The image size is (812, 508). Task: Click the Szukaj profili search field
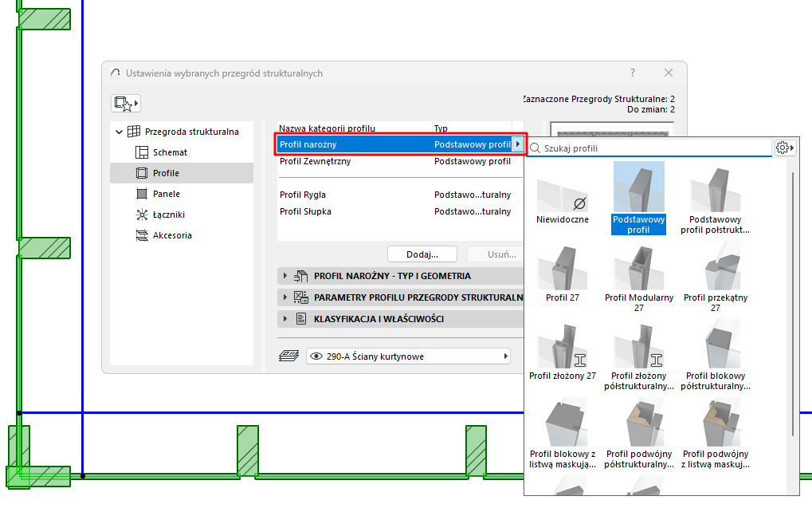[650, 148]
